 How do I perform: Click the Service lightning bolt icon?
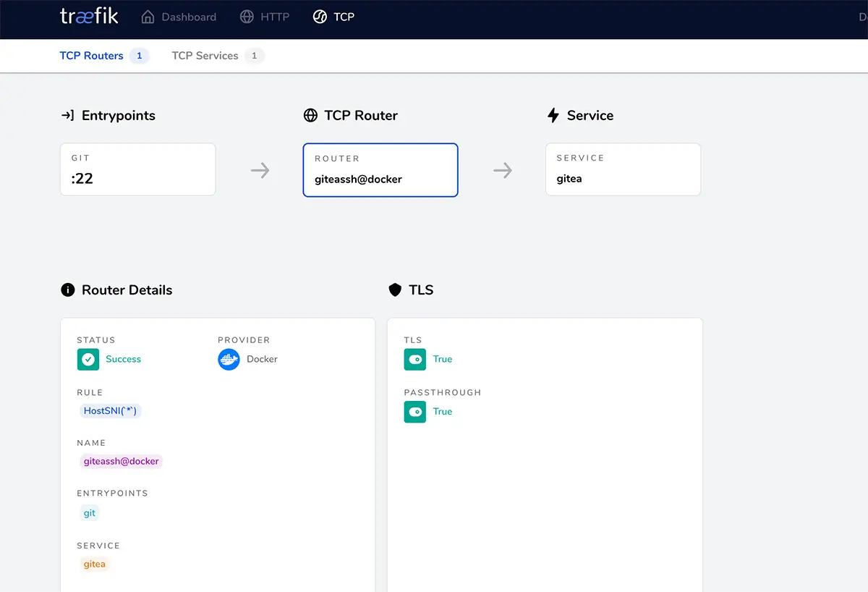click(553, 114)
